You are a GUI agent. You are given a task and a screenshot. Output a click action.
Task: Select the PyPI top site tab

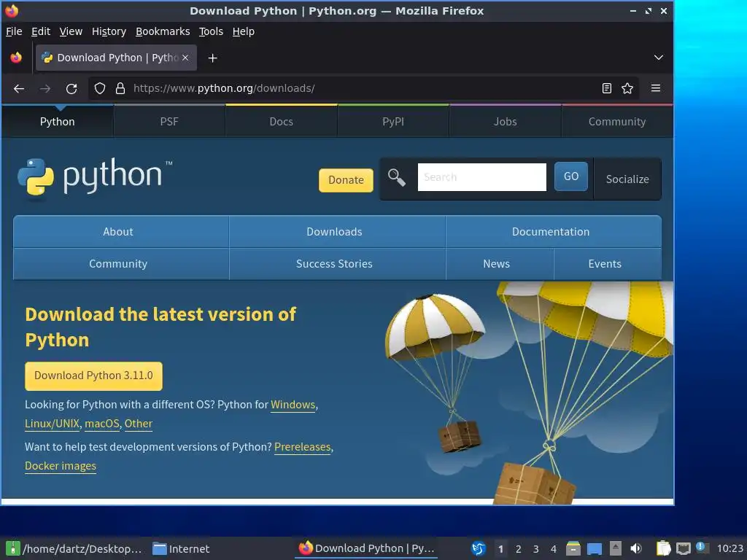(393, 122)
